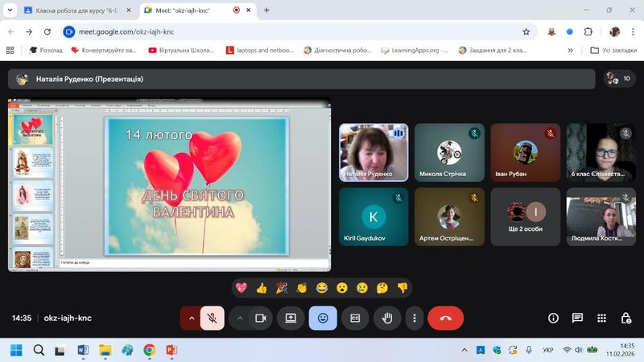
Task: Expand audio settings arrow beside microphone
Action: click(x=192, y=318)
